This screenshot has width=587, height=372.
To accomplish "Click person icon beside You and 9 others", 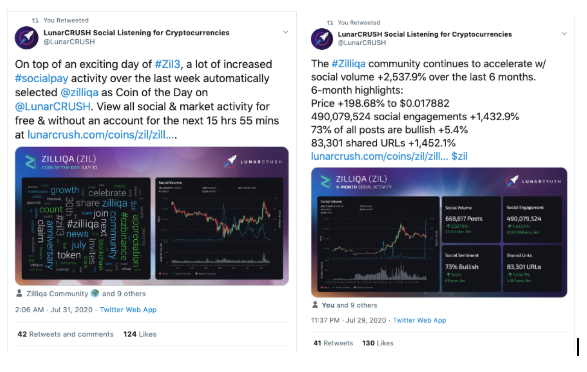I will (315, 305).
